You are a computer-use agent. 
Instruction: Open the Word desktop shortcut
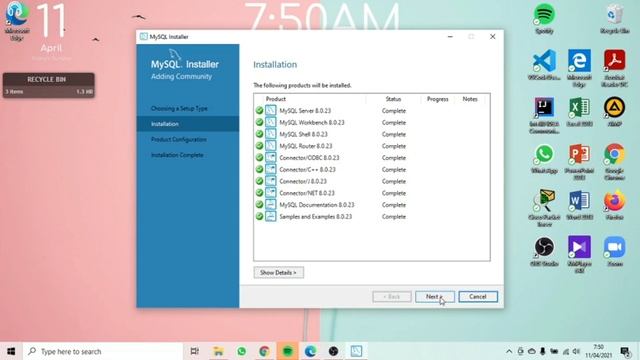point(579,206)
